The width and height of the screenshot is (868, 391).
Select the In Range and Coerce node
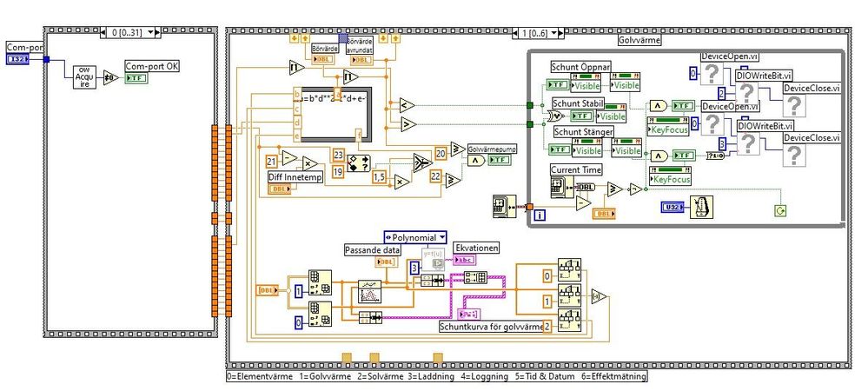(359, 163)
